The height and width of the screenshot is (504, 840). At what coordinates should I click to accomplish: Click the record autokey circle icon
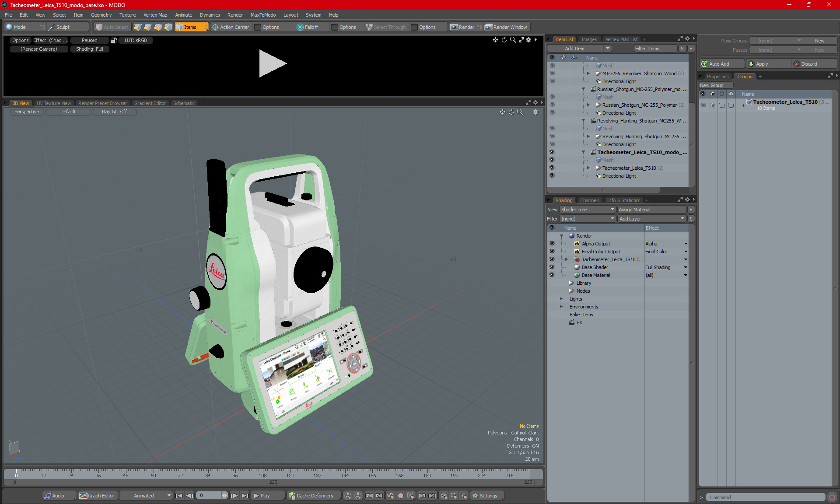tap(400, 496)
